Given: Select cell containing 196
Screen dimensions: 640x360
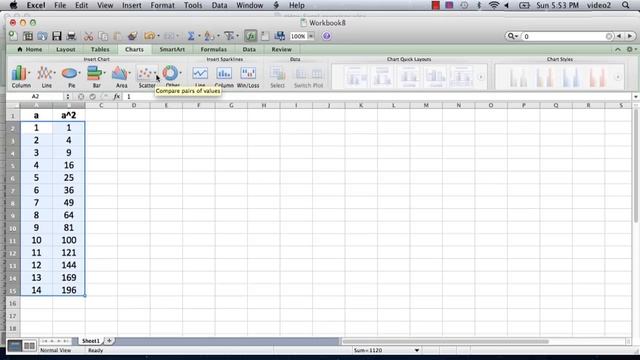Looking at the screenshot, I should (x=69, y=290).
